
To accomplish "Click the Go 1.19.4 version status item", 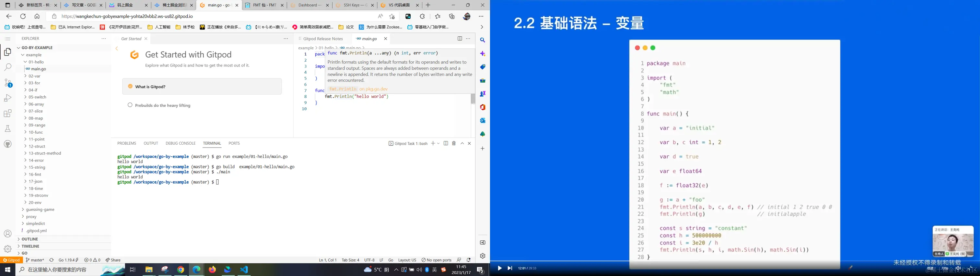I will point(68,260).
